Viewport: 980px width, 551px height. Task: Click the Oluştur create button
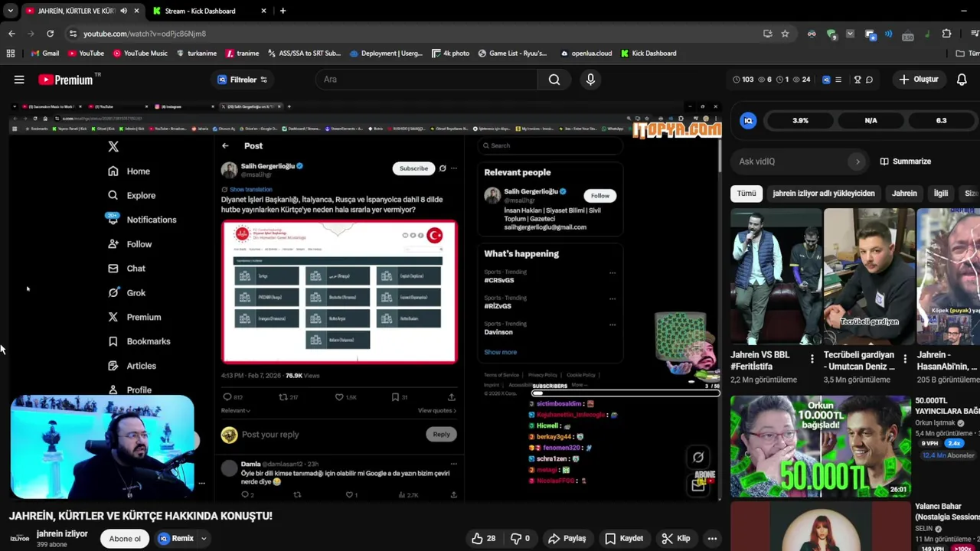[x=919, y=80]
